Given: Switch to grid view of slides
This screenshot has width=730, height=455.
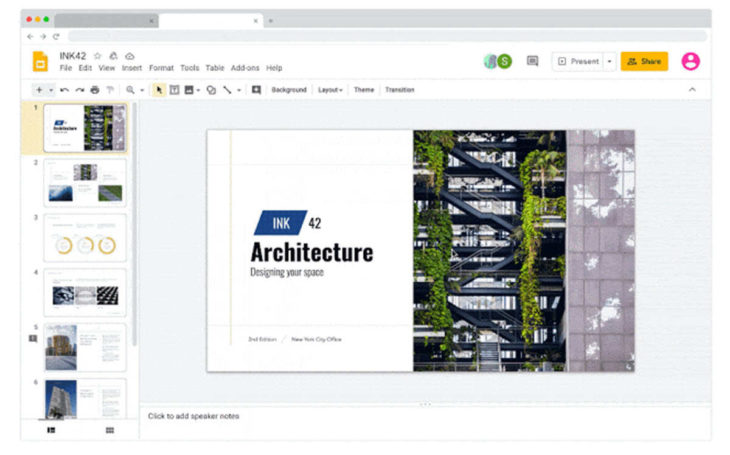Looking at the screenshot, I should (x=109, y=430).
